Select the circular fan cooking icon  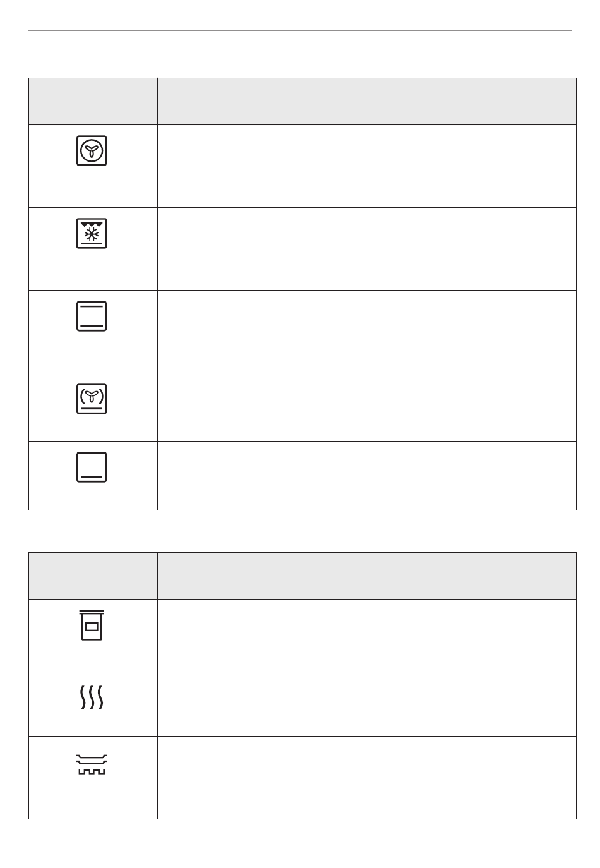click(x=92, y=151)
